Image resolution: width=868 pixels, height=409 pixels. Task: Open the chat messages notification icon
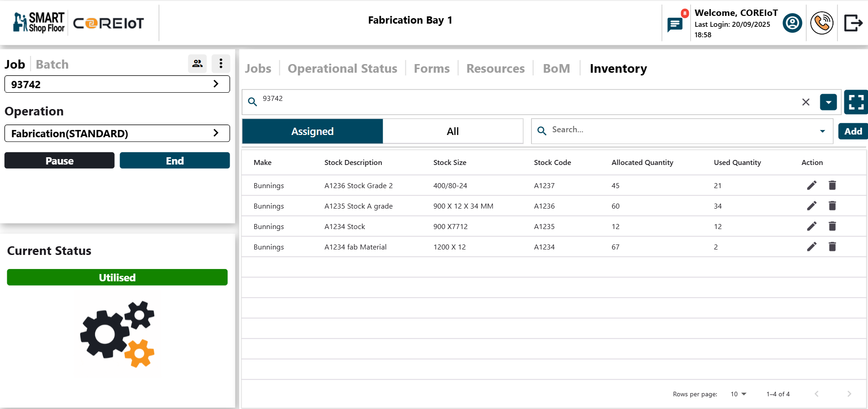pyautogui.click(x=675, y=24)
